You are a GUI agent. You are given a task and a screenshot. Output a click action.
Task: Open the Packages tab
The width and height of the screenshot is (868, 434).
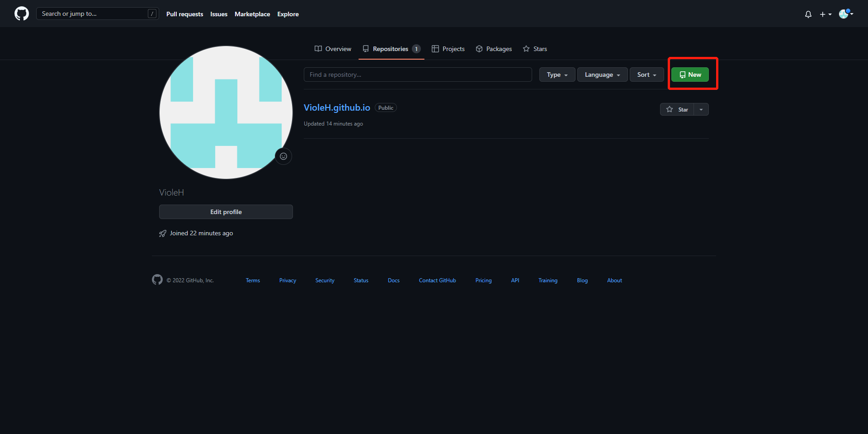(494, 49)
